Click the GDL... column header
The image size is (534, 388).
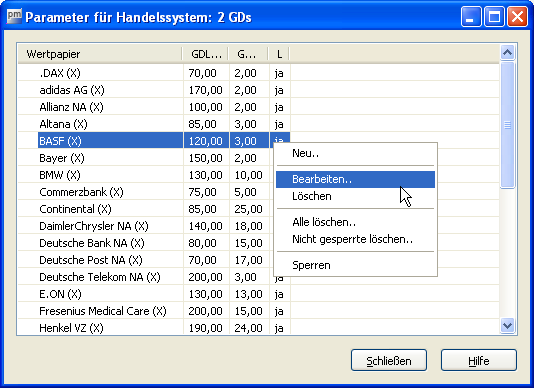pyautogui.click(x=206, y=54)
